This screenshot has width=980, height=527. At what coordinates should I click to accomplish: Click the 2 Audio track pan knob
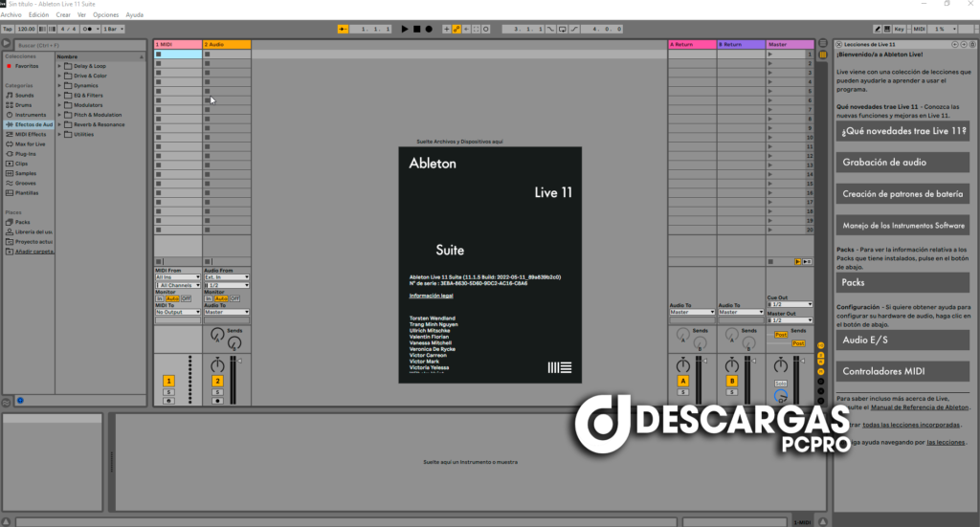[217, 365]
